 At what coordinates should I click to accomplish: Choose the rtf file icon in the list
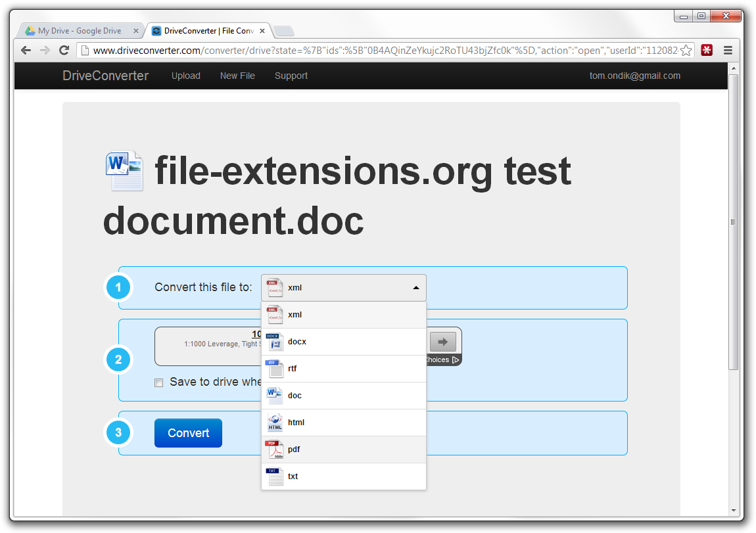(x=275, y=369)
